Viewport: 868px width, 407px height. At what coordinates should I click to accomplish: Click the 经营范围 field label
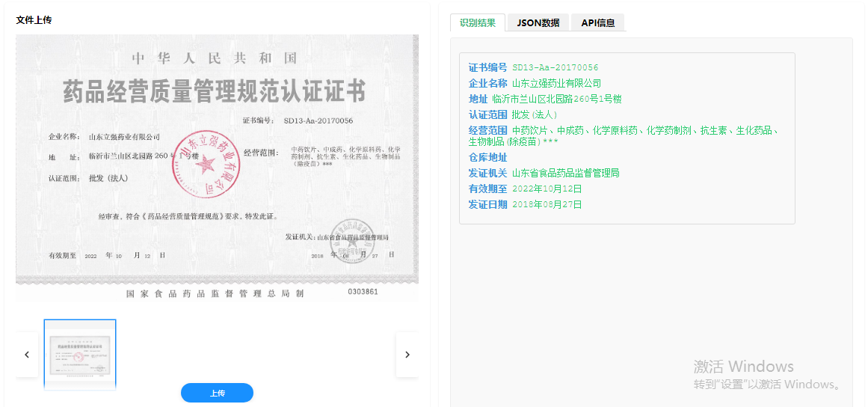tap(487, 131)
